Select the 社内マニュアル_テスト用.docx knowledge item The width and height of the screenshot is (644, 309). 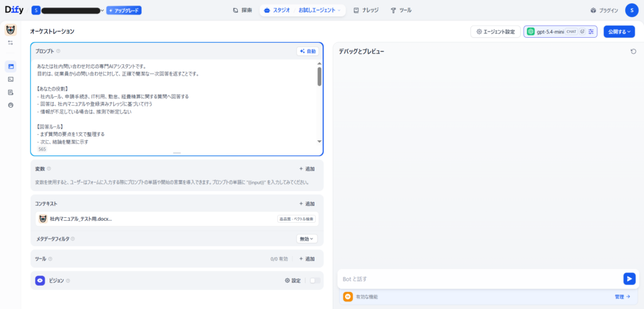(177, 219)
